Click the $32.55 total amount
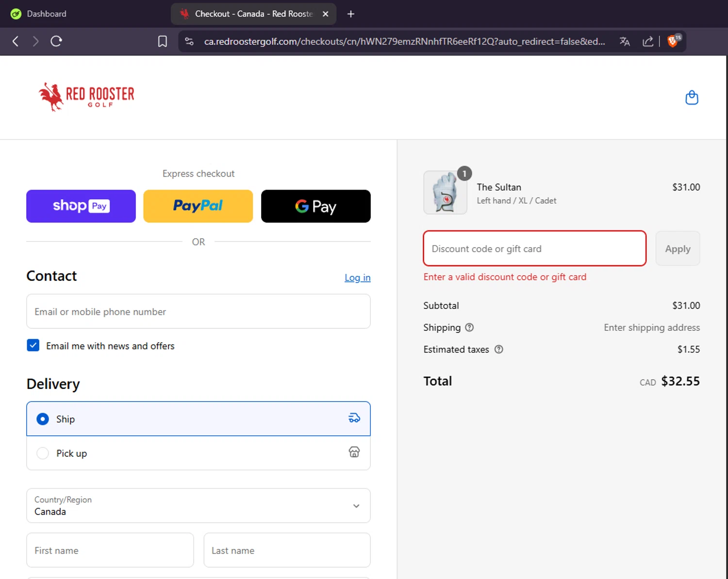The height and width of the screenshot is (579, 728). coord(680,381)
